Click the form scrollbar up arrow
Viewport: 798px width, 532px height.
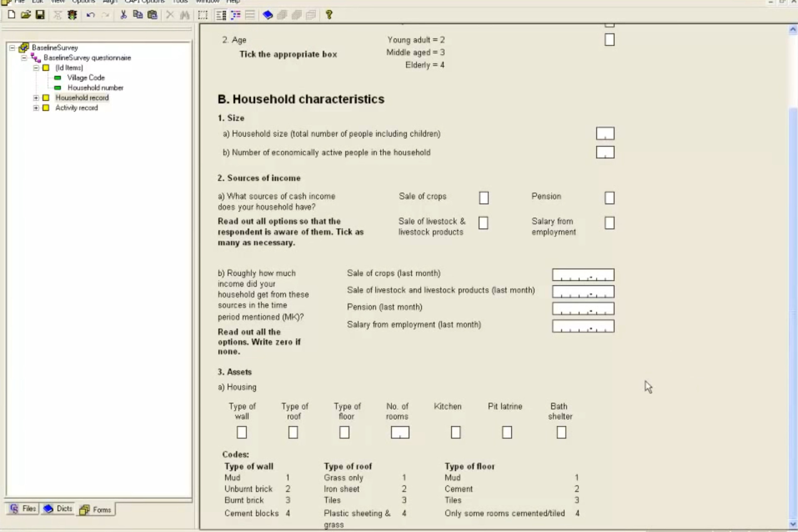click(793, 30)
